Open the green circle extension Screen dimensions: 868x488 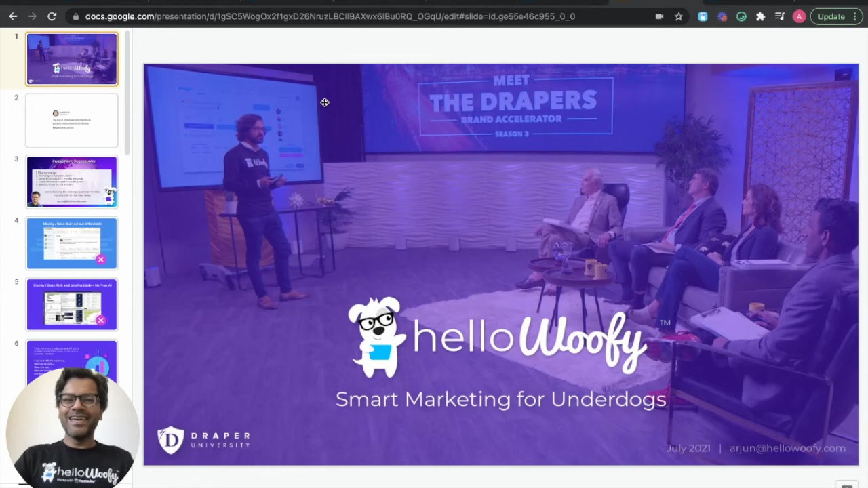click(x=741, y=16)
